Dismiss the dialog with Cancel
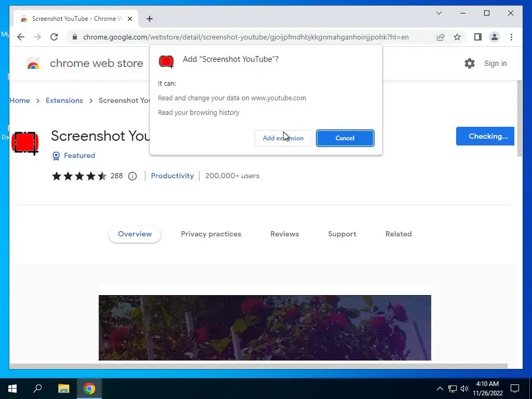The height and width of the screenshot is (399, 532). tap(345, 138)
